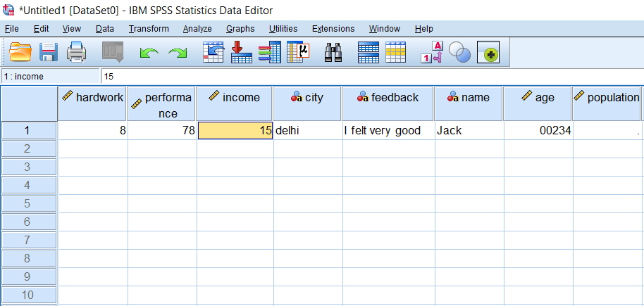Viewport: 644px width, 306px height.
Task: Select row 6 header
Action: coord(29,222)
